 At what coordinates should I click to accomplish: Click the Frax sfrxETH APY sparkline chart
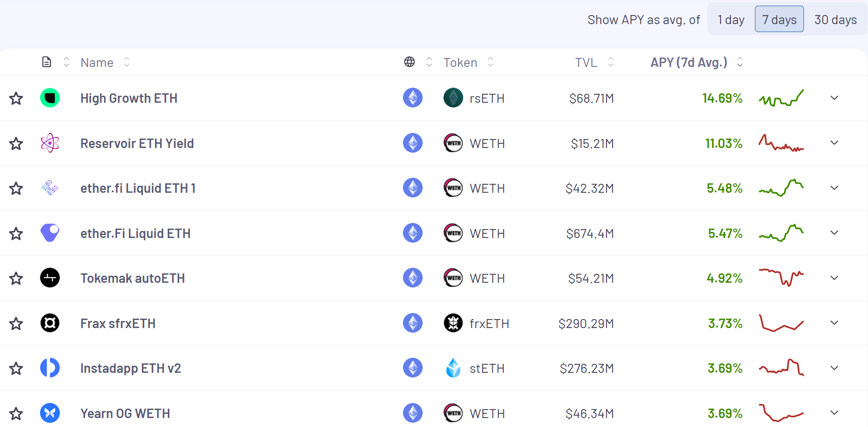tap(781, 323)
